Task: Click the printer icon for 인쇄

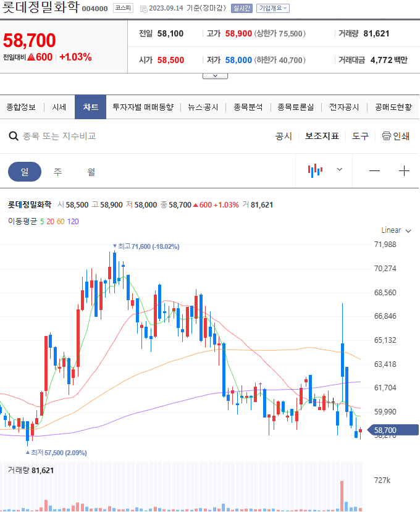Action: [x=387, y=136]
